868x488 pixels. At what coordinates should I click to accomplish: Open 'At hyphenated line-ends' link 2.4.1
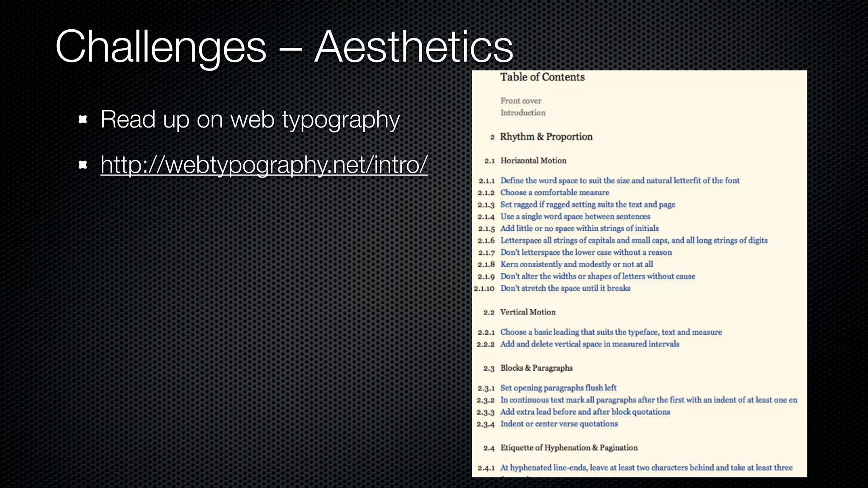point(646,468)
